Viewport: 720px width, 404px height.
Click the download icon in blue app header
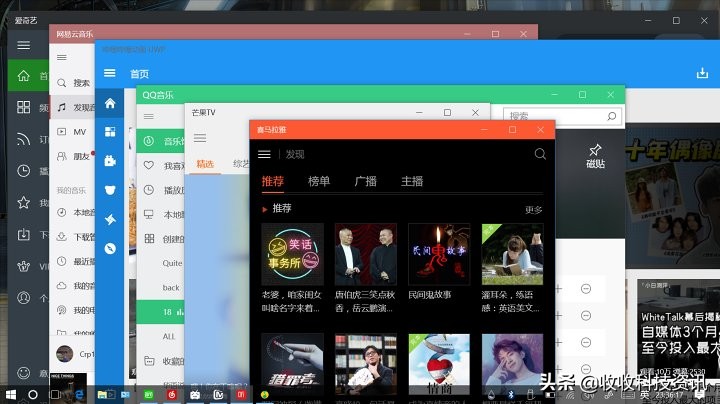click(702, 73)
